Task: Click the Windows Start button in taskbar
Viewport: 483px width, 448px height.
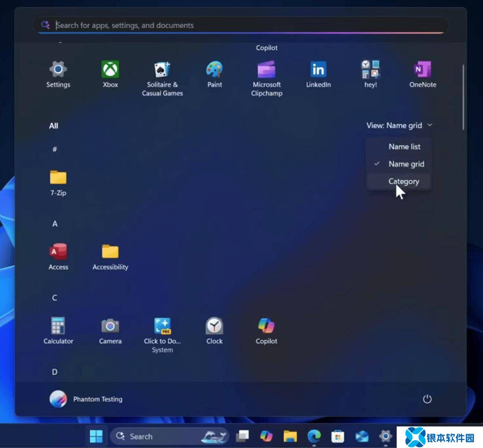Action: pyautogui.click(x=96, y=436)
